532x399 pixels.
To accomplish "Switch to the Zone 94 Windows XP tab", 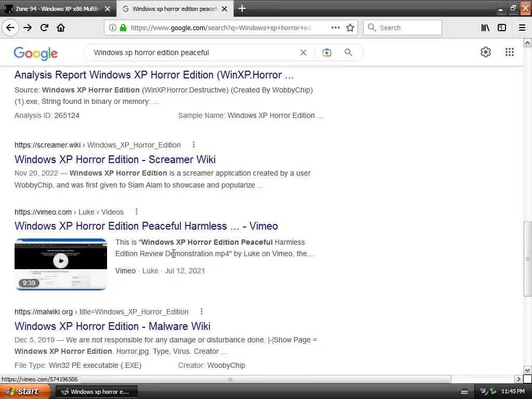I will click(58, 9).
